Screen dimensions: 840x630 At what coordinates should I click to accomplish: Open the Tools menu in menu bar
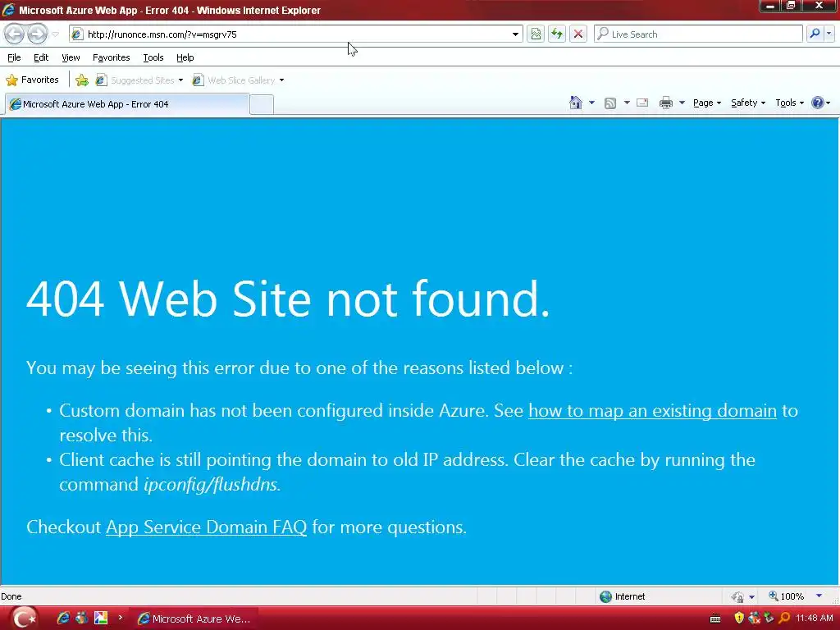(153, 57)
